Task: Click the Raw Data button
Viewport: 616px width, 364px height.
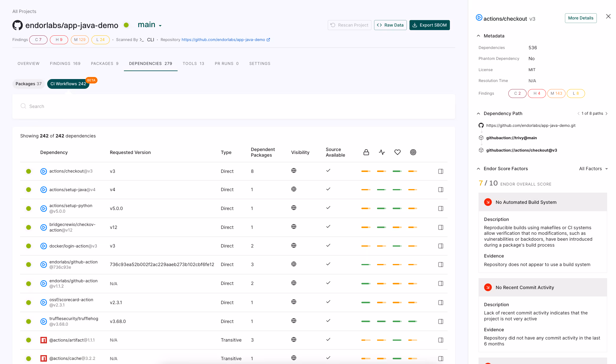Action: point(390,25)
